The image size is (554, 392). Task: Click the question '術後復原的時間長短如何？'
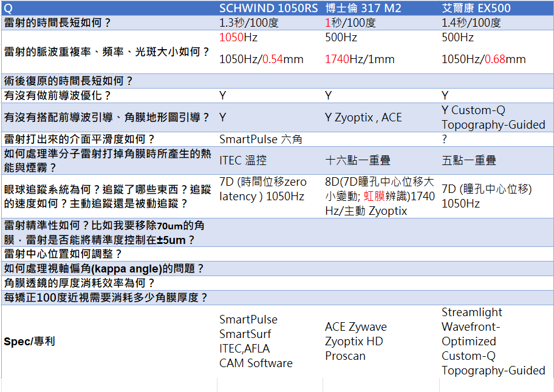point(69,81)
